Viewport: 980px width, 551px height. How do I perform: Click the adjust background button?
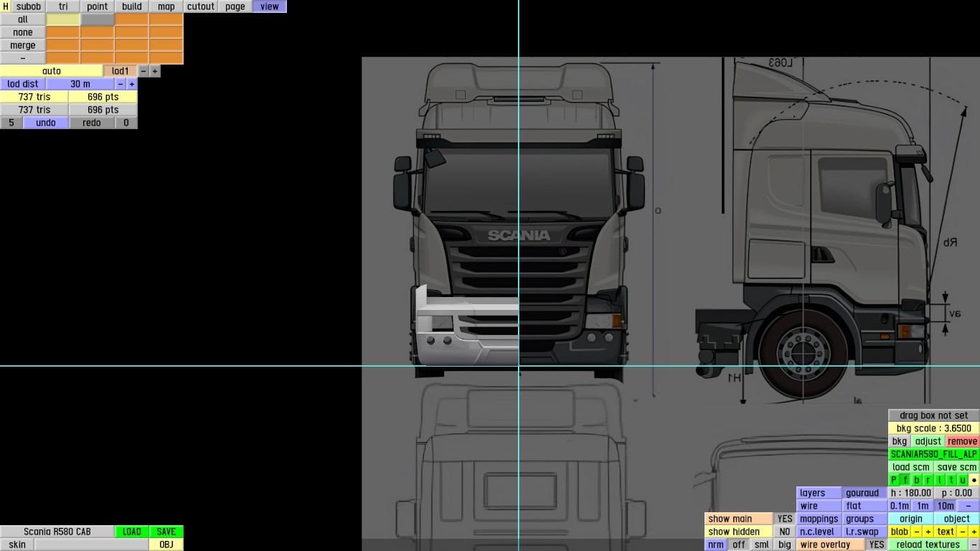[928, 441]
